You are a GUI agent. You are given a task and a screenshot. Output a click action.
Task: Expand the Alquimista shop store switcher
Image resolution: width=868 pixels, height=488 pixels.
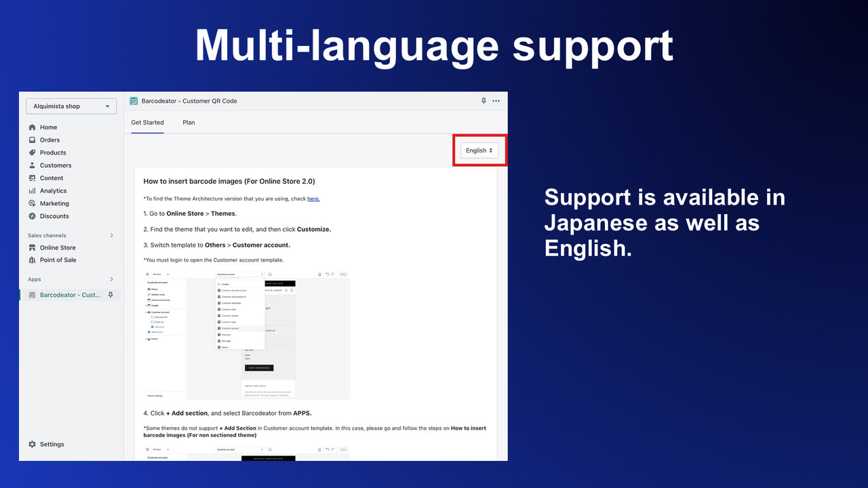tap(71, 106)
